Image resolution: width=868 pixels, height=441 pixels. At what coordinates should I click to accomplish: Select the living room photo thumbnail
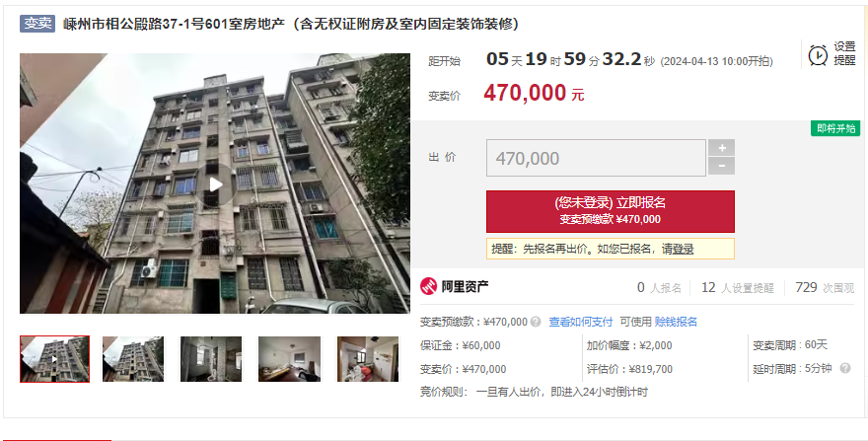(368, 359)
